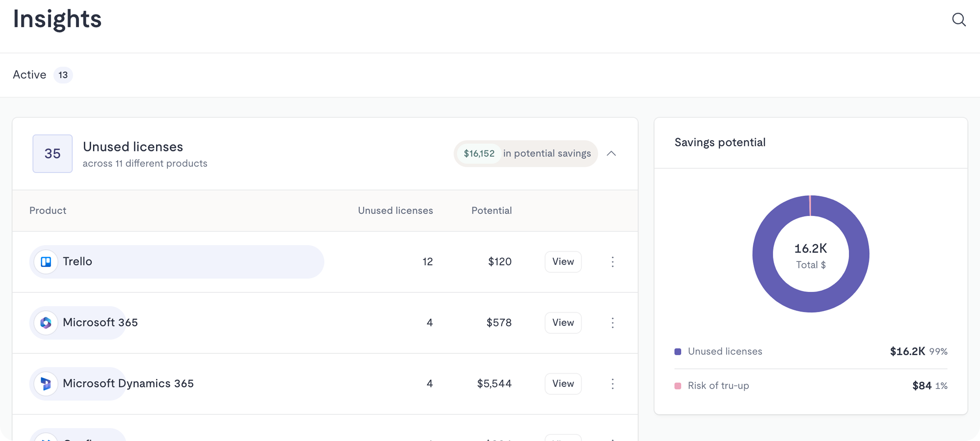Click View button for Microsoft 365
Viewport: 980px width, 441px height.
pos(563,323)
